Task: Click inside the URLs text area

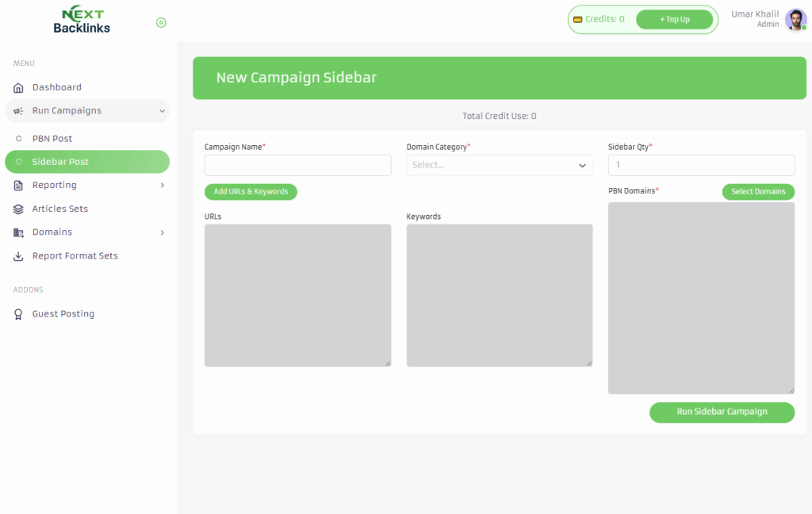Action: click(x=298, y=295)
